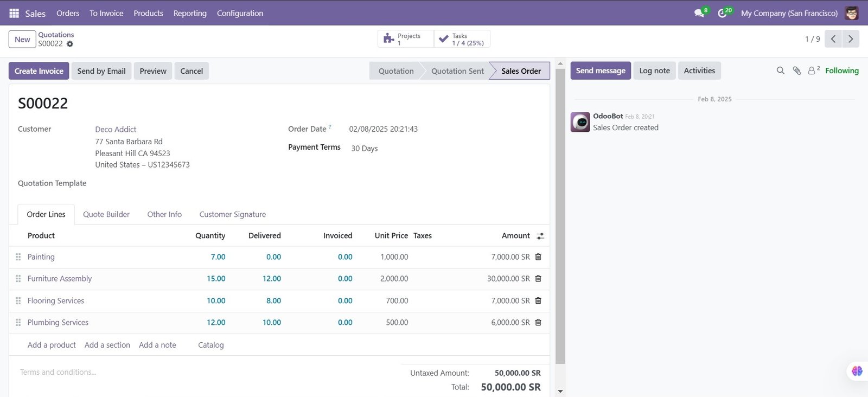Open the To Invoice menu
The width and height of the screenshot is (868, 397).
pyautogui.click(x=106, y=13)
